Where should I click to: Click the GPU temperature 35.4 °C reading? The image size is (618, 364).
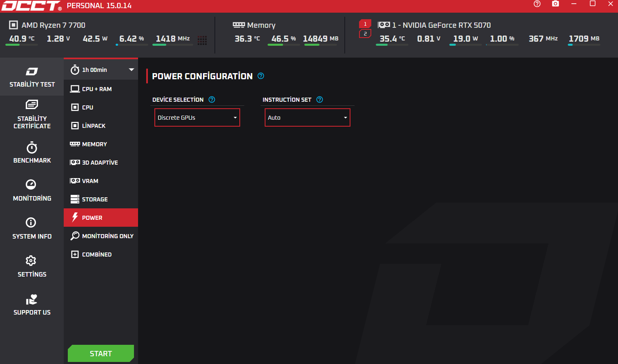(x=392, y=39)
